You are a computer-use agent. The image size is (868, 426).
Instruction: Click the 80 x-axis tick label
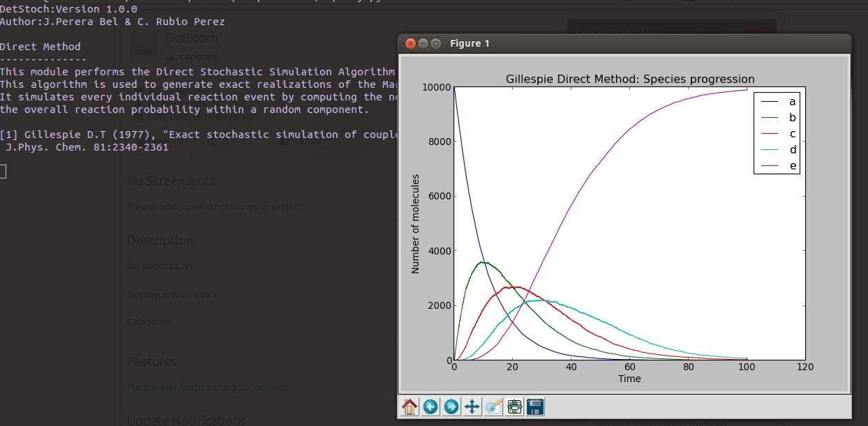coord(688,367)
